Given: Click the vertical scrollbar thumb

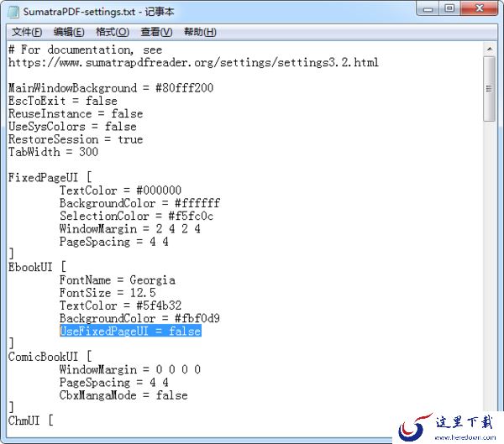Looking at the screenshot, I should pos(489,89).
